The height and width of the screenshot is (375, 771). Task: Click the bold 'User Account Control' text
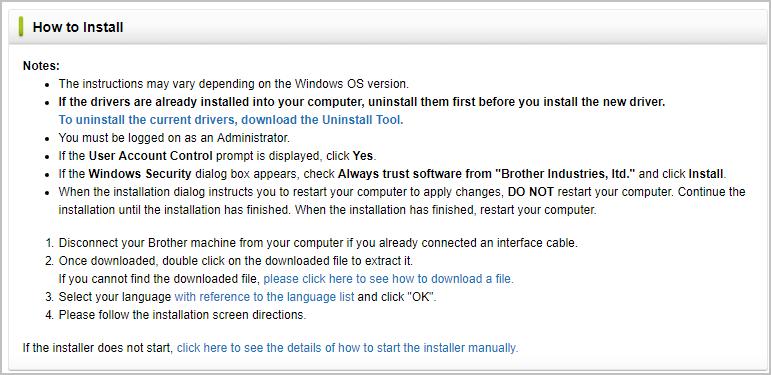coord(150,156)
